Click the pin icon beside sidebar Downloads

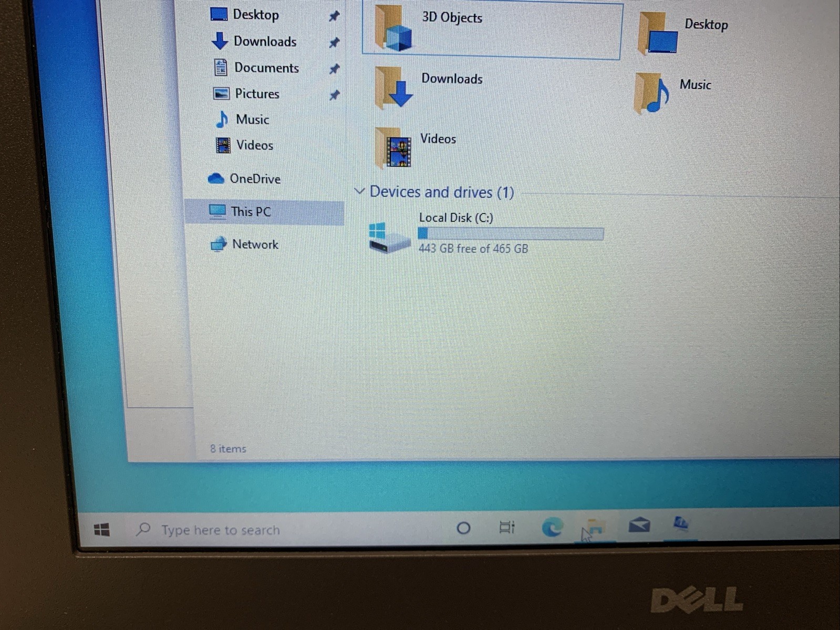click(334, 43)
